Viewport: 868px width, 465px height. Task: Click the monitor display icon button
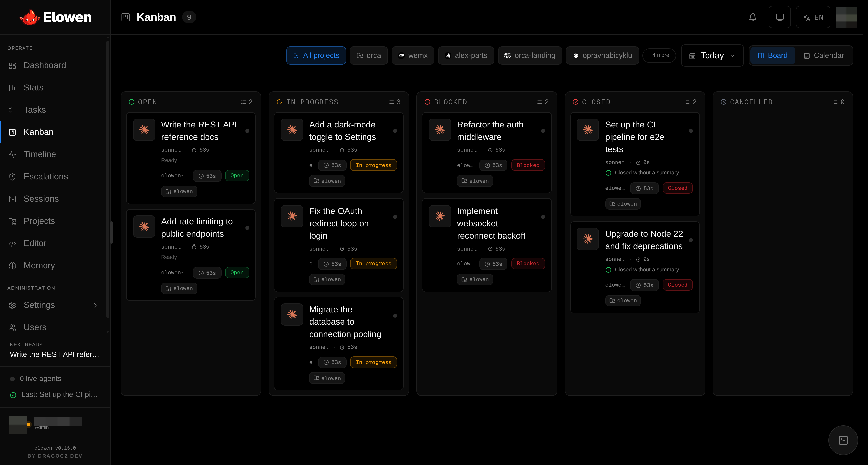(779, 17)
